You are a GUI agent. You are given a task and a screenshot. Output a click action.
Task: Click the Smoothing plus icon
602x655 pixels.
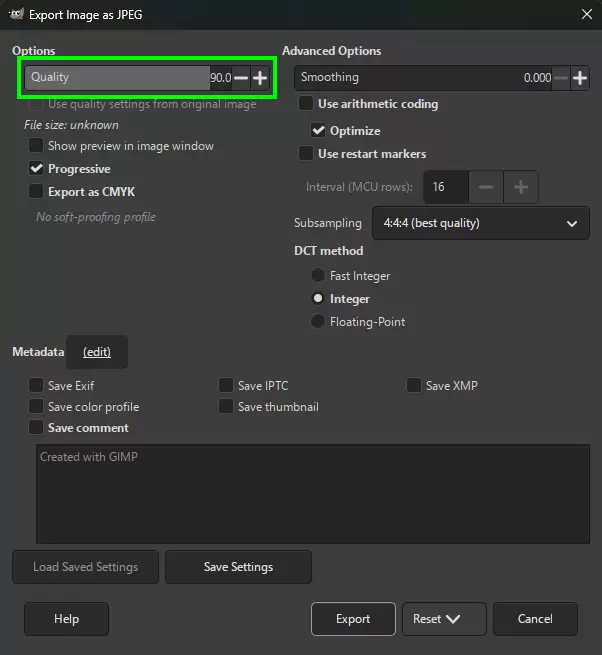point(580,78)
